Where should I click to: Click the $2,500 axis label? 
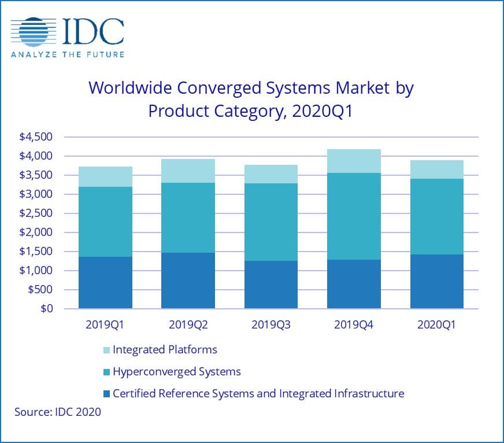(x=36, y=213)
